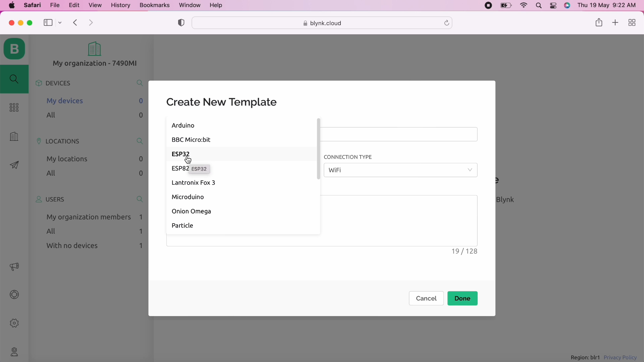Show the Safari tab overview
Screen dimensions: 644x362
pyautogui.click(x=632, y=23)
